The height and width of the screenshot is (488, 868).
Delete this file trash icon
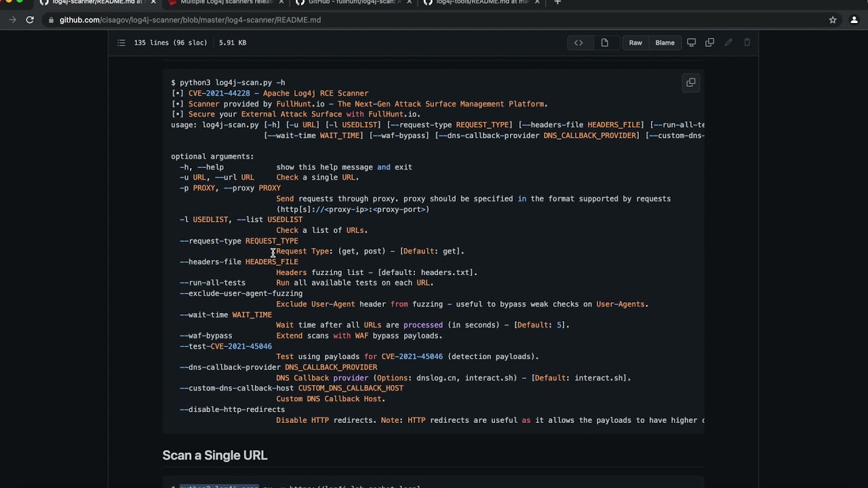tap(747, 43)
